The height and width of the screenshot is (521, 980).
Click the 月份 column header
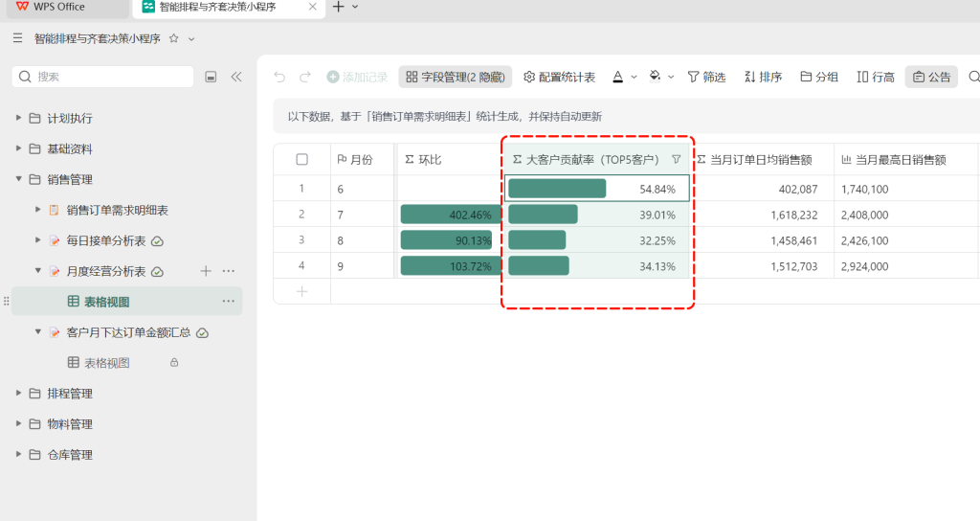point(363,160)
